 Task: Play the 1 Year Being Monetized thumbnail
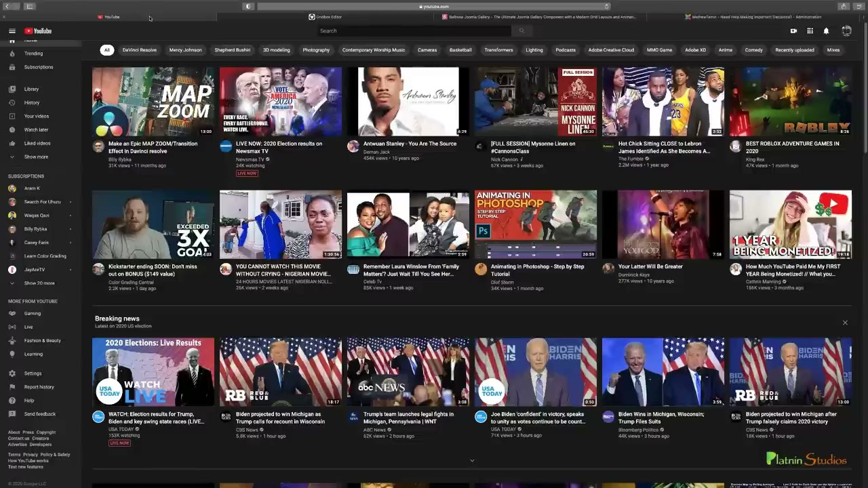click(x=791, y=224)
